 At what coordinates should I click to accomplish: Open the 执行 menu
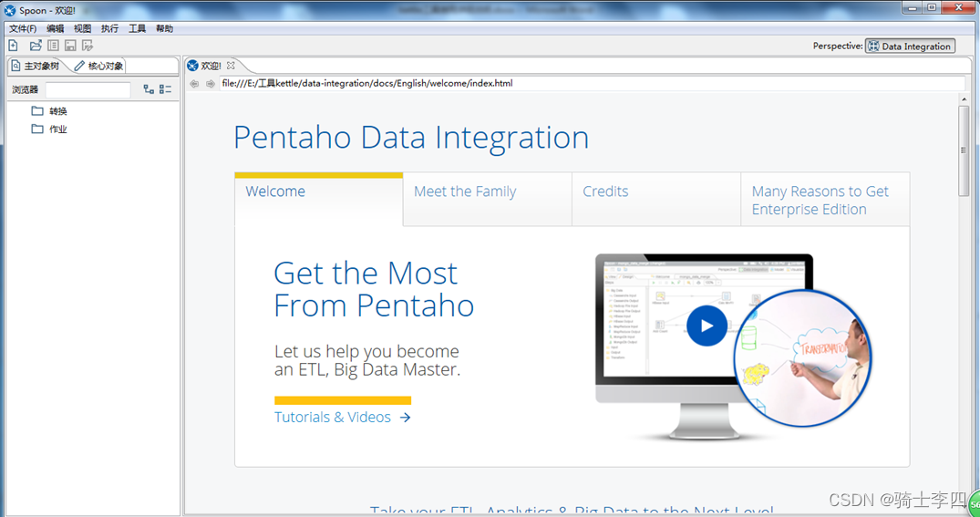(x=110, y=29)
